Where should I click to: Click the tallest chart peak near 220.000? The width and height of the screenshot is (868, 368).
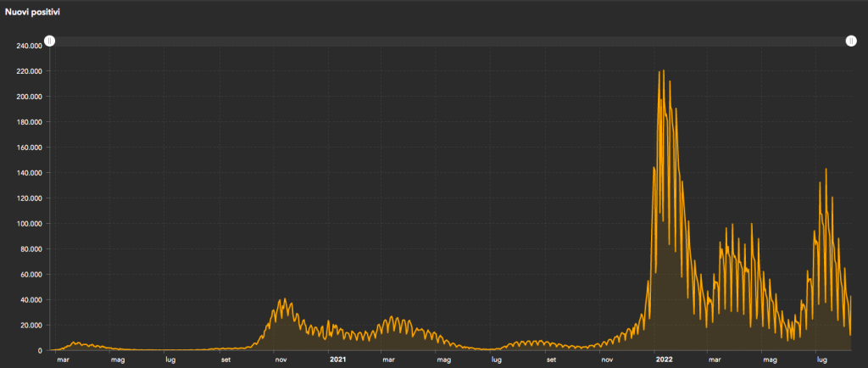click(x=663, y=71)
